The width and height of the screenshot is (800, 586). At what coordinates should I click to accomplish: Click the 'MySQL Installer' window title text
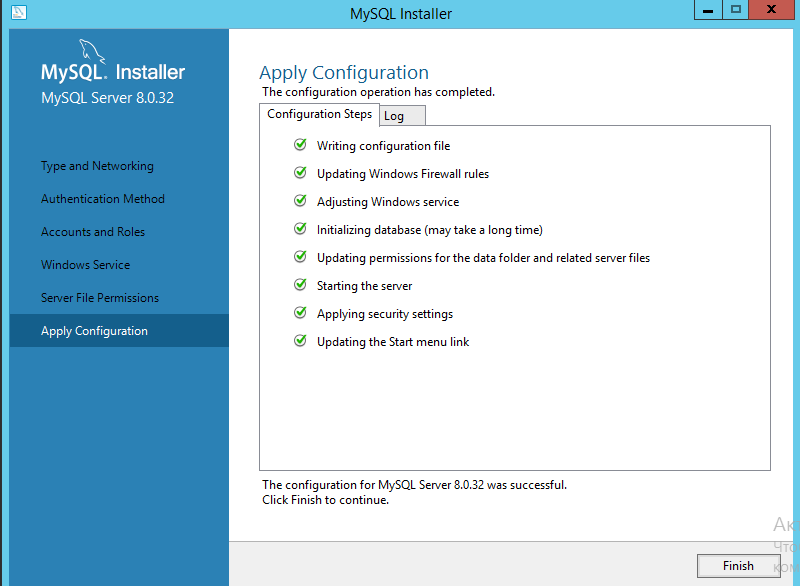[401, 14]
